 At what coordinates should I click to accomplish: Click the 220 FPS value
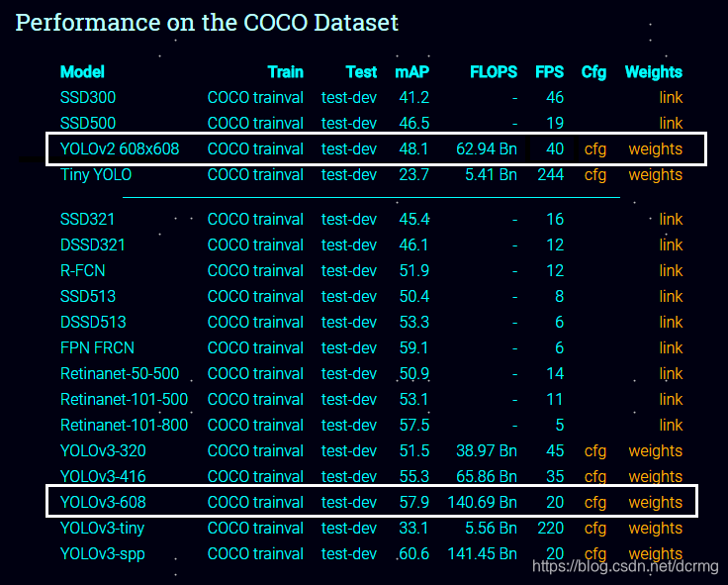(x=551, y=529)
